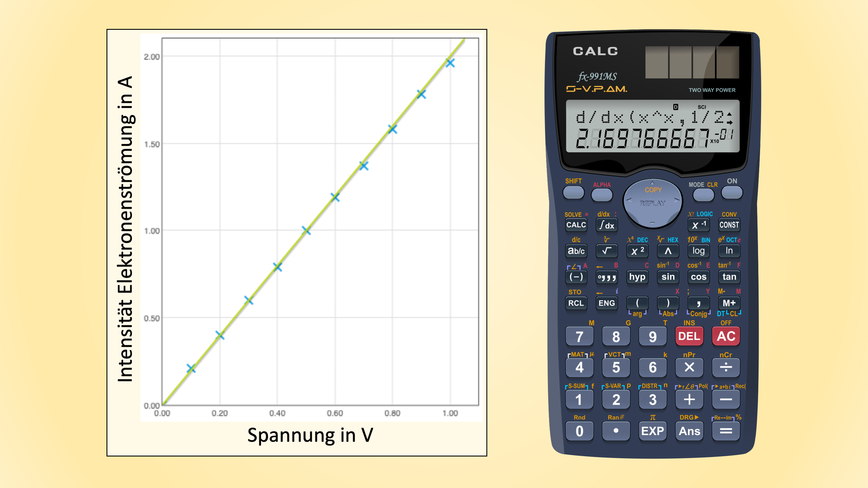Click the division key
Image resolution: width=868 pixels, height=488 pixels.
[726, 367]
